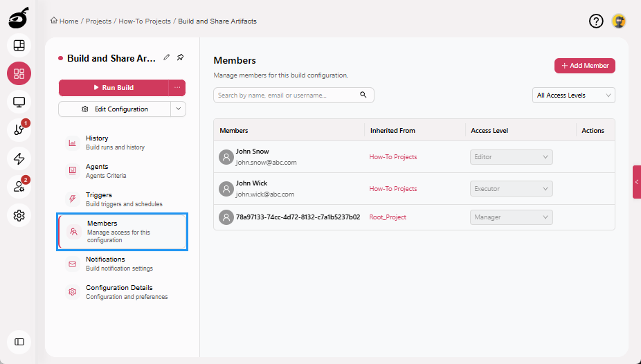Click the Agents Criteria icon

pyautogui.click(x=73, y=171)
